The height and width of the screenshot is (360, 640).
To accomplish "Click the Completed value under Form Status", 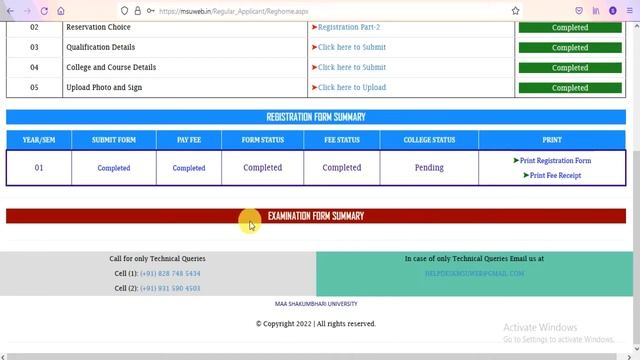I will click(262, 167).
